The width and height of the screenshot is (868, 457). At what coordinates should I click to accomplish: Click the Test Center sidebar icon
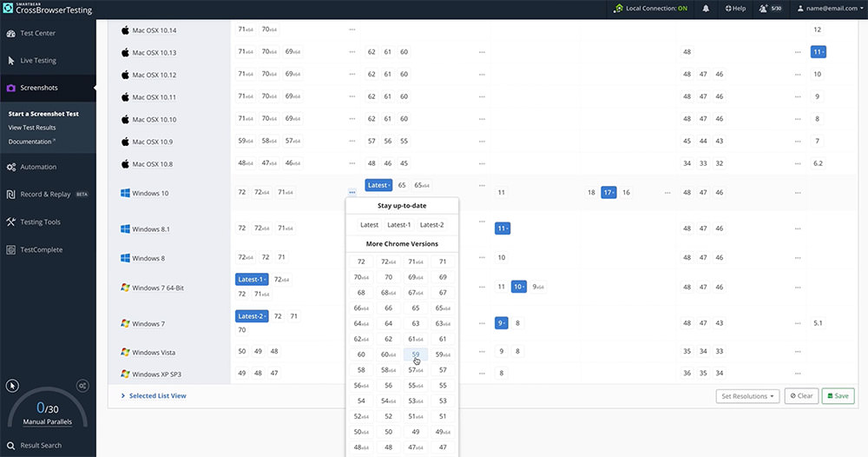11,34
